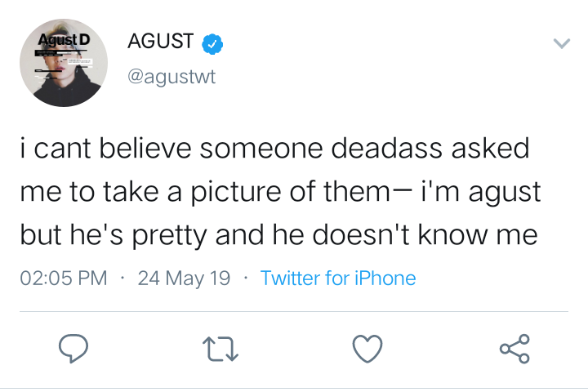This screenshot has height=392, width=588.
Task: Click the word "someone" in tweet
Action: click(x=261, y=148)
